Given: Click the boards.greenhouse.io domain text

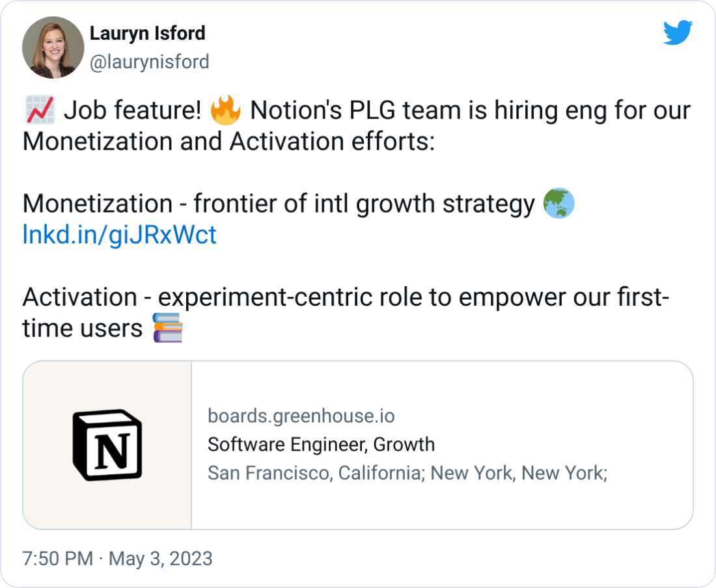Looking at the screenshot, I should tap(301, 416).
